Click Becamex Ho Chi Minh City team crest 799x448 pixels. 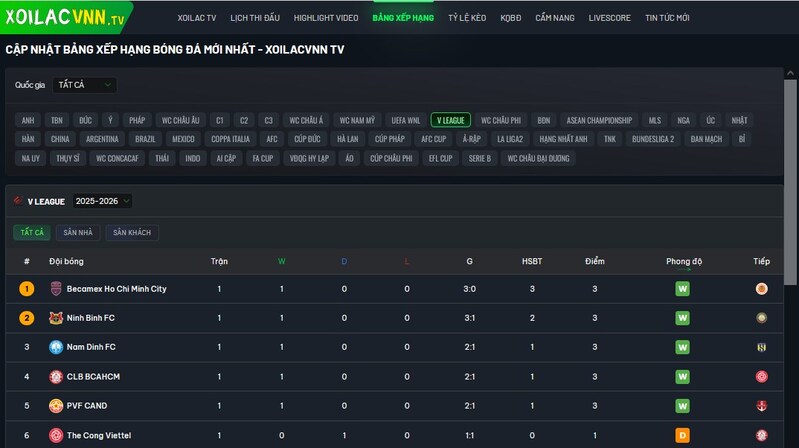tap(56, 289)
